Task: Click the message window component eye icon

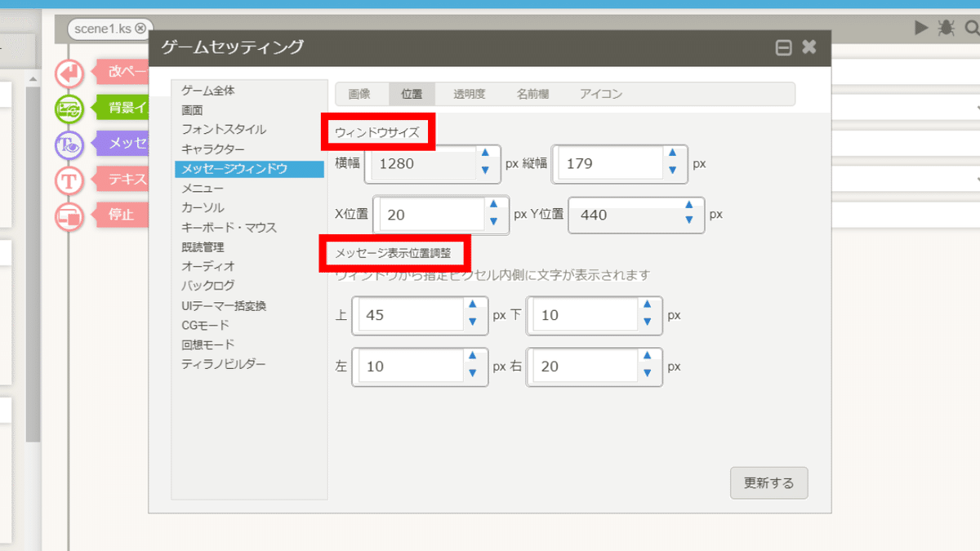Action: click(70, 144)
